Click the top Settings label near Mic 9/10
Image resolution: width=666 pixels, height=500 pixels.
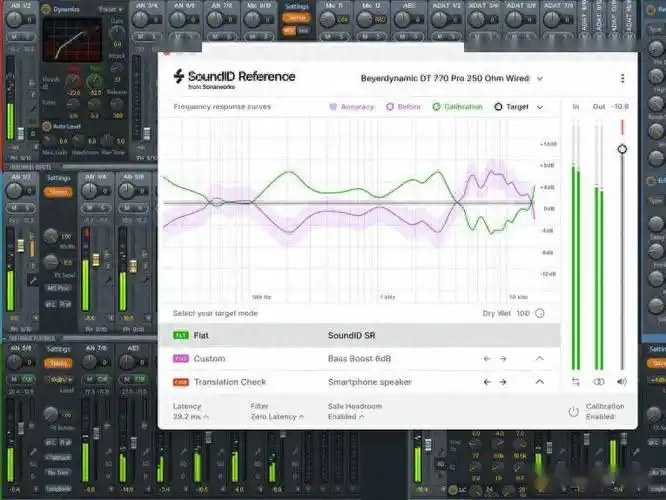(297, 6)
